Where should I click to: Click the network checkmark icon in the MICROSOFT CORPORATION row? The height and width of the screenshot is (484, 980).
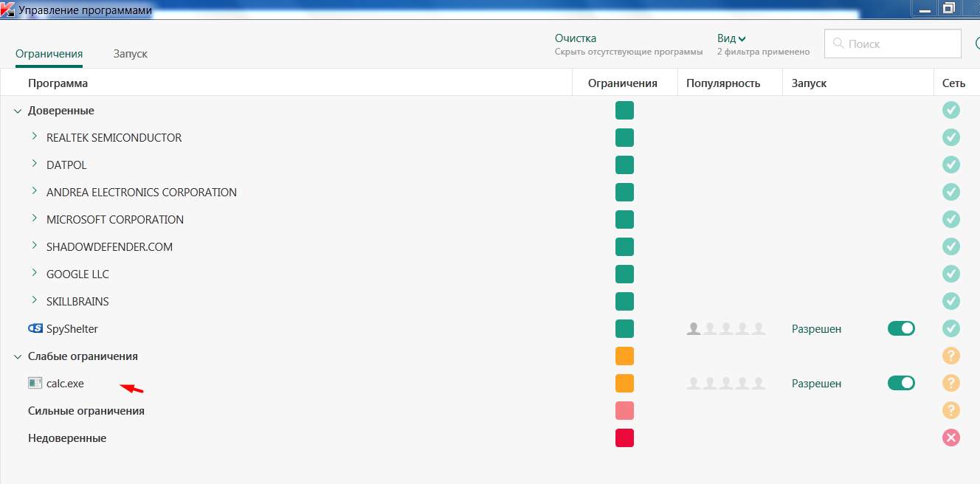click(951, 219)
